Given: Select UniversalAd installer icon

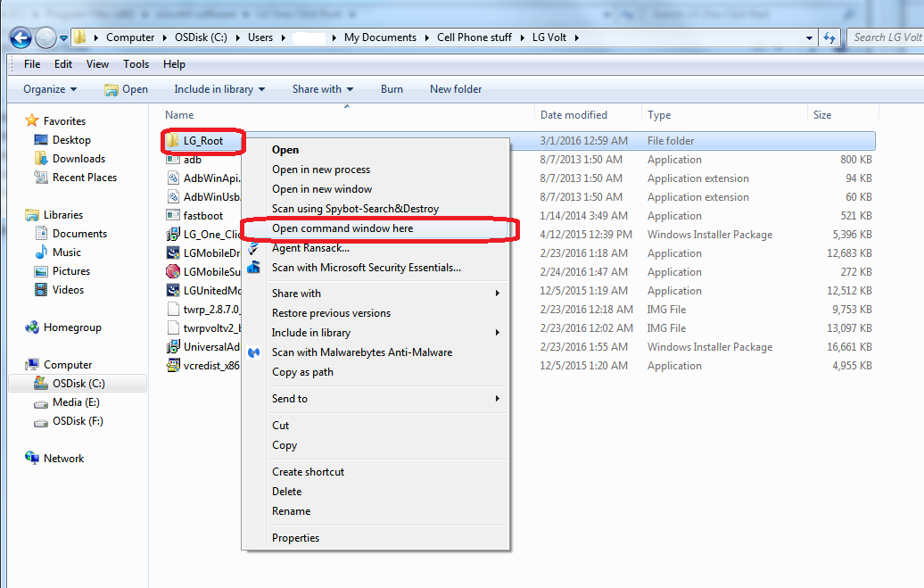Looking at the screenshot, I should pyautogui.click(x=173, y=347).
